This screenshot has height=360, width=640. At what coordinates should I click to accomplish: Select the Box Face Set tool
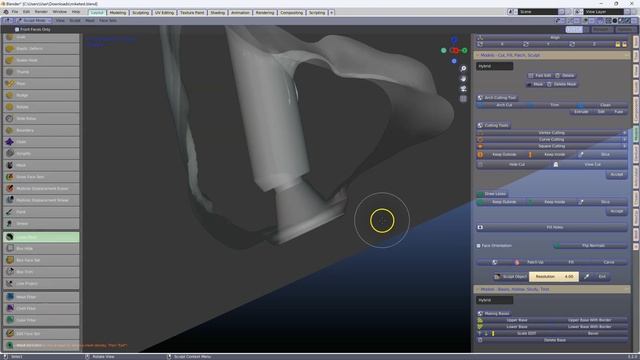(41, 260)
